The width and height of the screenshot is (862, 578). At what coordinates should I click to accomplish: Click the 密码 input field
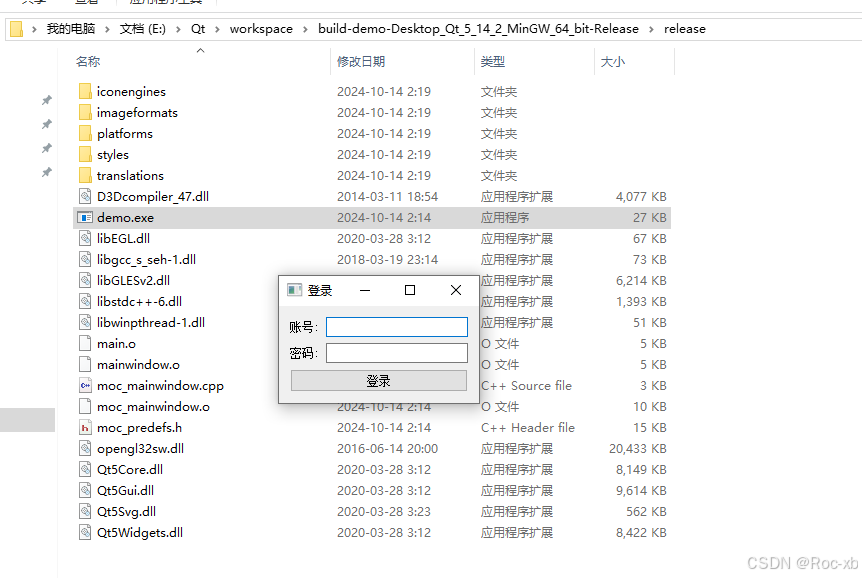[397, 353]
